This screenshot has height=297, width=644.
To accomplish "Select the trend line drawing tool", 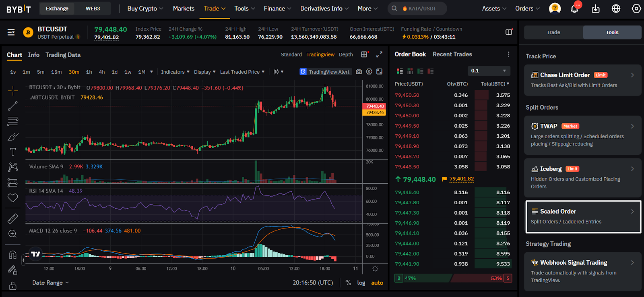I will 13,106.
